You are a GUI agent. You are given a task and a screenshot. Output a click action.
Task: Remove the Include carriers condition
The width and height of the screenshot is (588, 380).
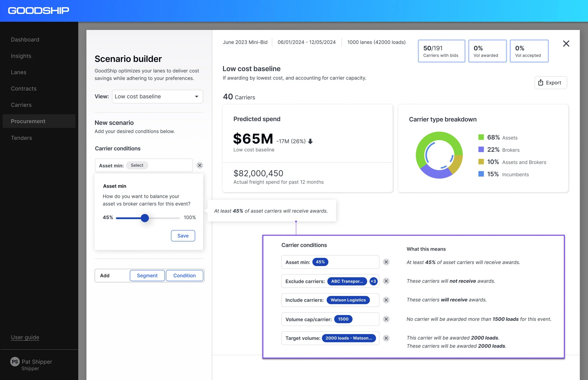[x=386, y=300]
